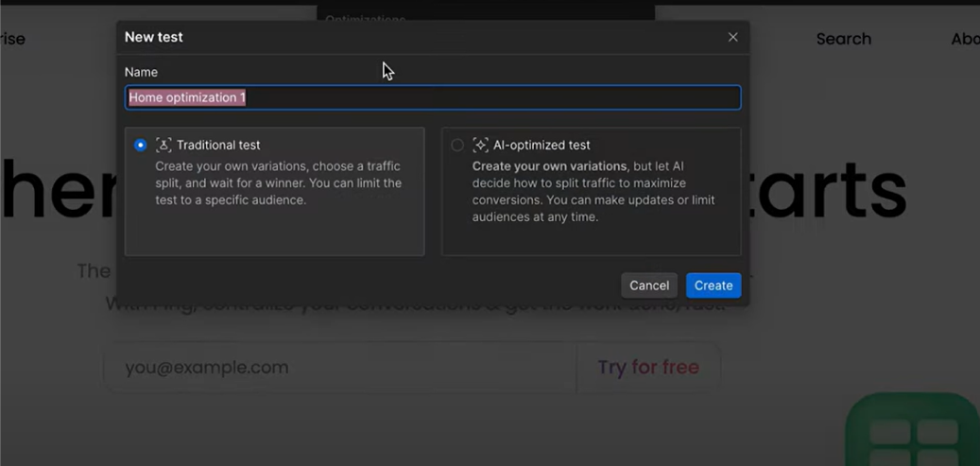Screen dimensions: 980x466
Task: Click the 'Try for free' background page button
Action: [x=648, y=367]
